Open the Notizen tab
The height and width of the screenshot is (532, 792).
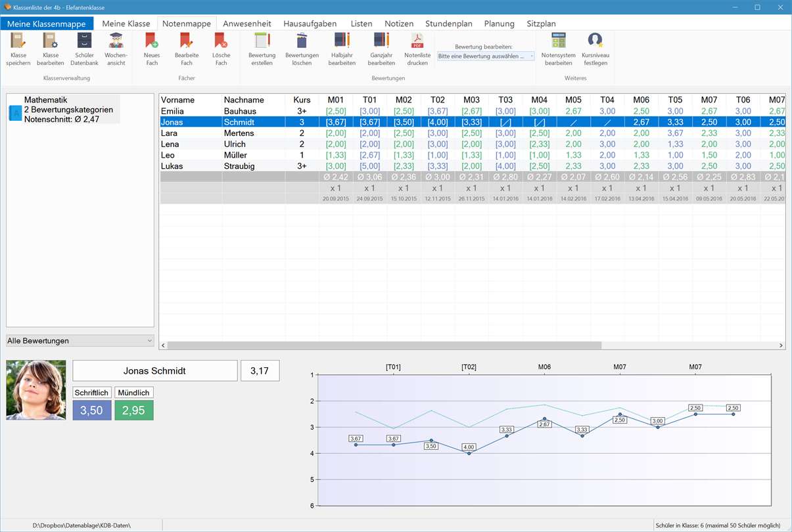[x=399, y=24]
